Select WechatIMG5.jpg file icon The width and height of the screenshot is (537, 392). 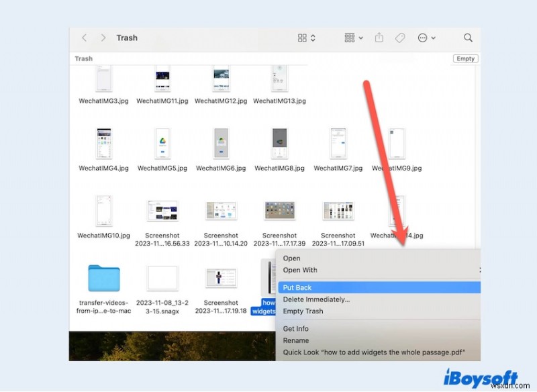tap(162, 144)
